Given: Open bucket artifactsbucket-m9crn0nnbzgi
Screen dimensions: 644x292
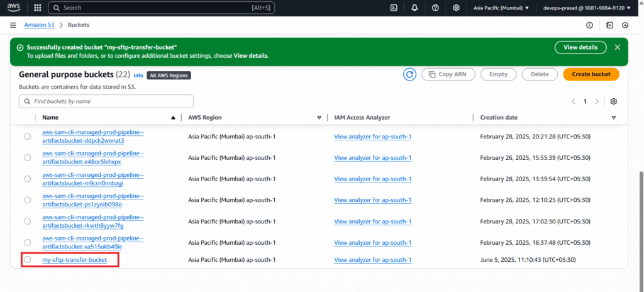Looking at the screenshot, I should (93, 179).
